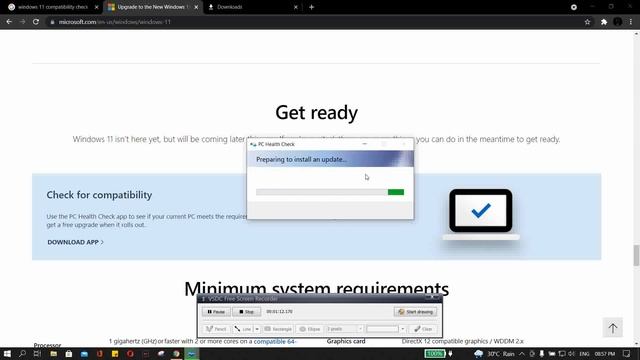Click the Graphics card label

346,341
